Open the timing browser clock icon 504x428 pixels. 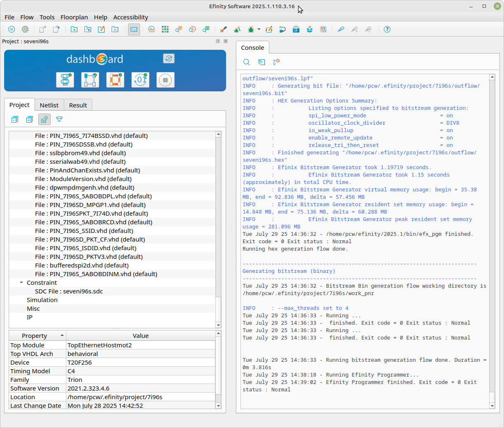point(192,29)
